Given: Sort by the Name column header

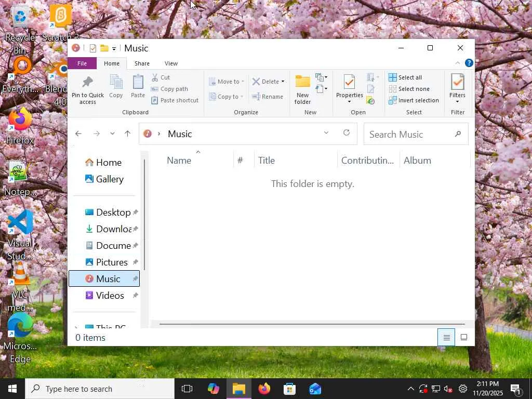Looking at the screenshot, I should (x=179, y=161).
